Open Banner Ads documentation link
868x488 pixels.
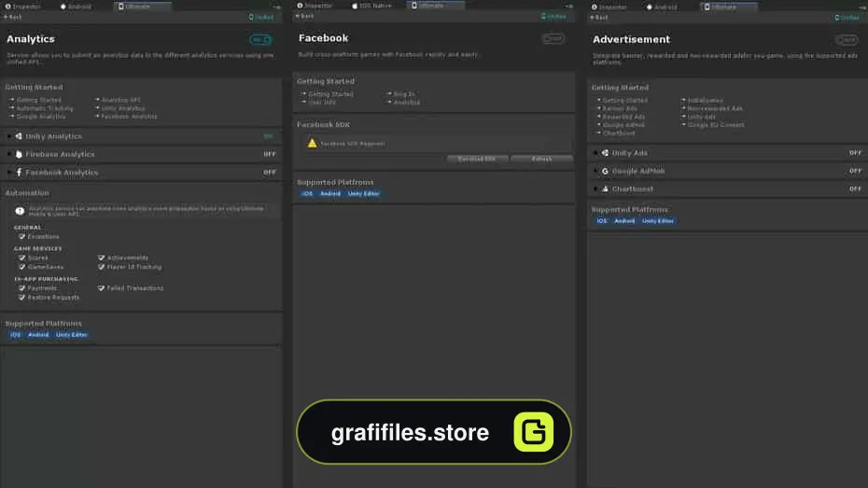point(620,109)
